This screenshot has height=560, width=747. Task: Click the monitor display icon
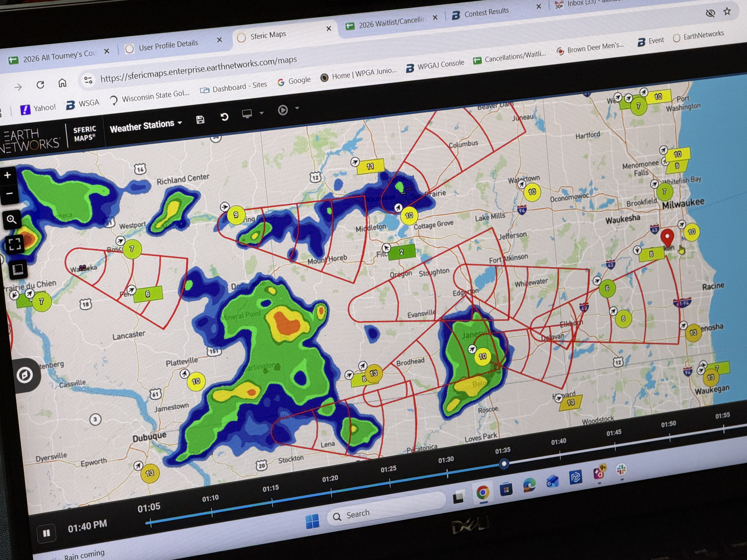pyautogui.click(x=247, y=114)
